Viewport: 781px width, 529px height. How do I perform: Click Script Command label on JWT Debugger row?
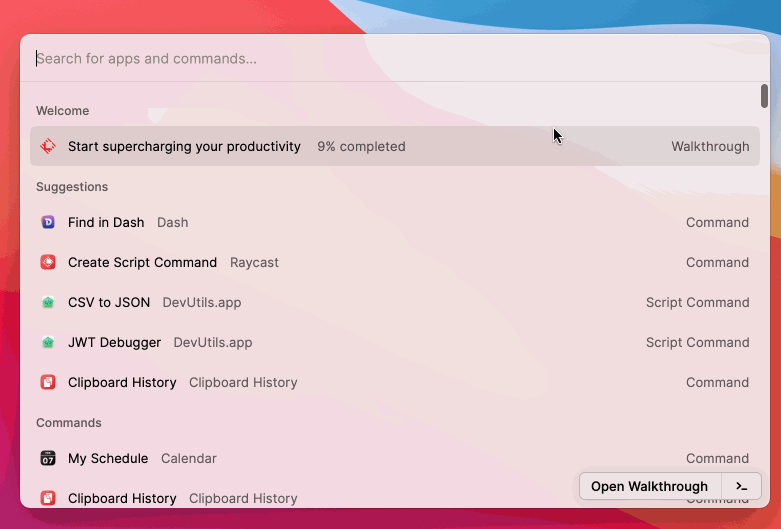(x=698, y=342)
